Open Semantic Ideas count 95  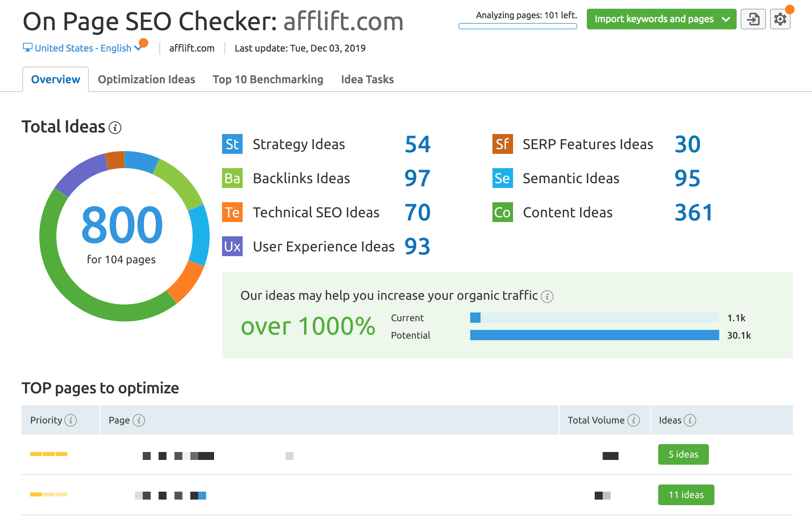click(688, 178)
